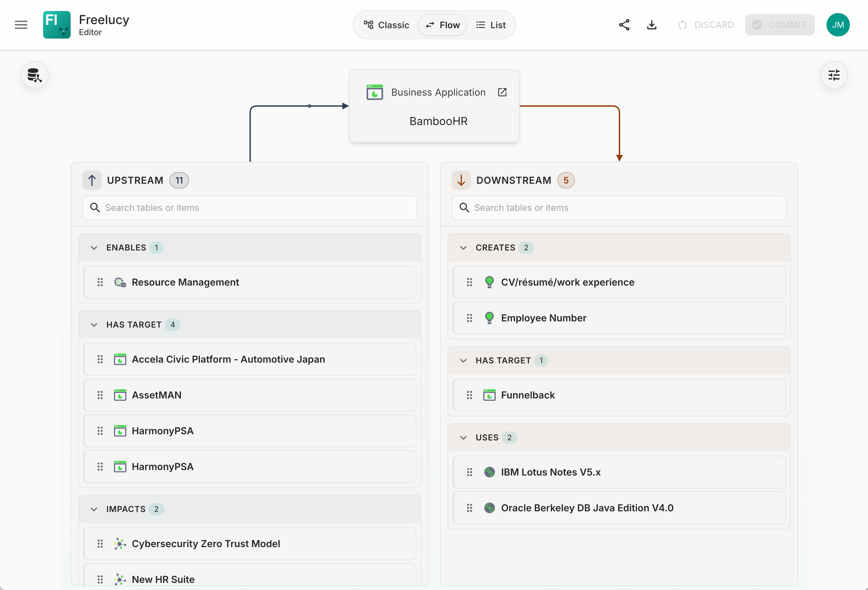Click drag handle for Resource Management
This screenshot has width=868, height=590.
point(100,282)
